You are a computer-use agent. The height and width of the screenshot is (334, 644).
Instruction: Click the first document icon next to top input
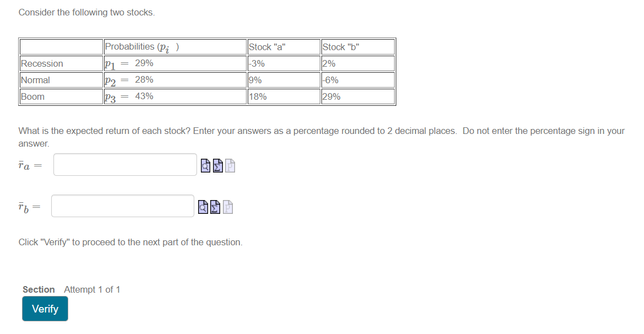click(204, 165)
